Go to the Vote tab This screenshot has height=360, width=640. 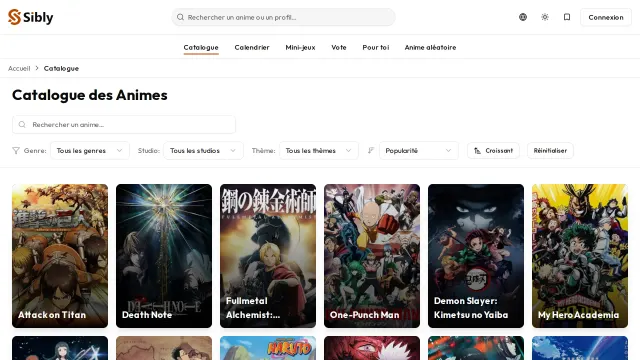point(339,47)
